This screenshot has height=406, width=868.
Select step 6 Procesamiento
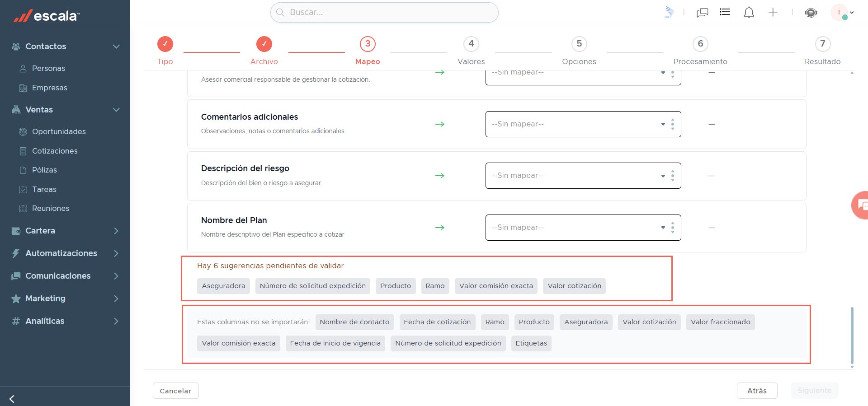click(x=700, y=44)
